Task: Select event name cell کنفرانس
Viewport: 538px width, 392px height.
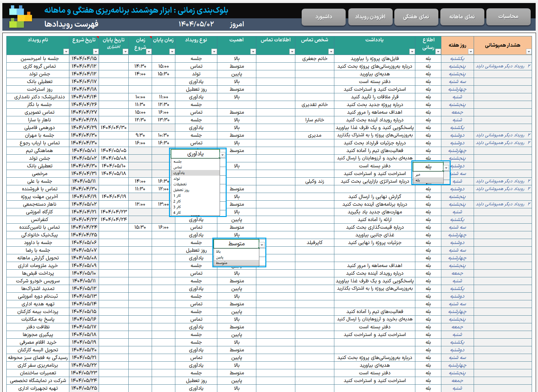Action: 38,220
